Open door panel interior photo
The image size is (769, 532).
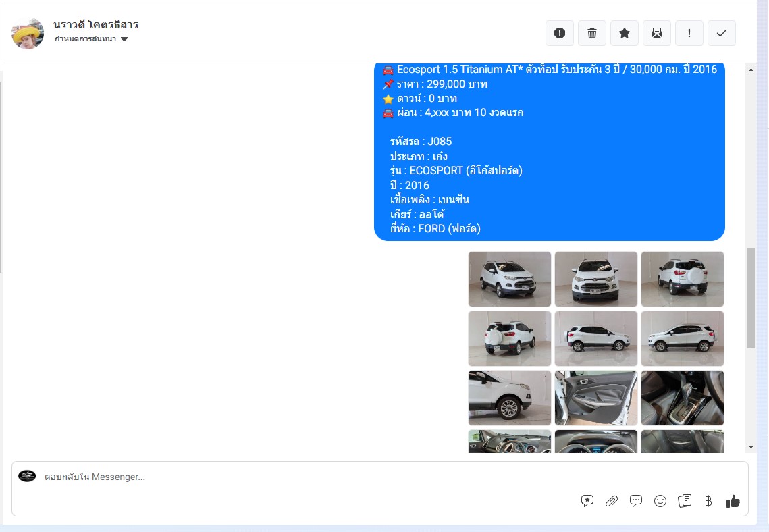pos(596,398)
